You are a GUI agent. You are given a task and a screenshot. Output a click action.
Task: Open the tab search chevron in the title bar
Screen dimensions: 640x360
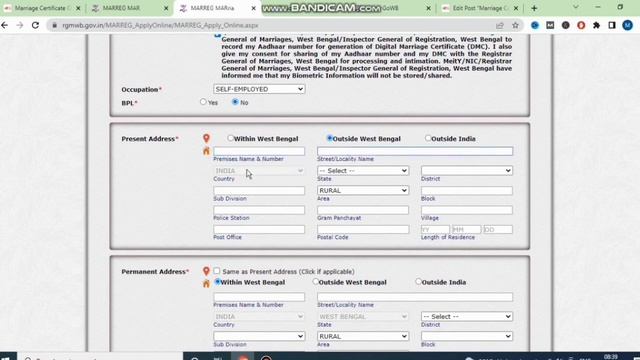tap(576, 7)
